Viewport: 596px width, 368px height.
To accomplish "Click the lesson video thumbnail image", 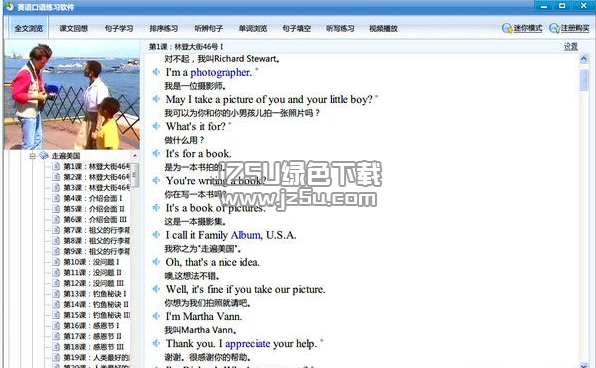I will click(72, 94).
